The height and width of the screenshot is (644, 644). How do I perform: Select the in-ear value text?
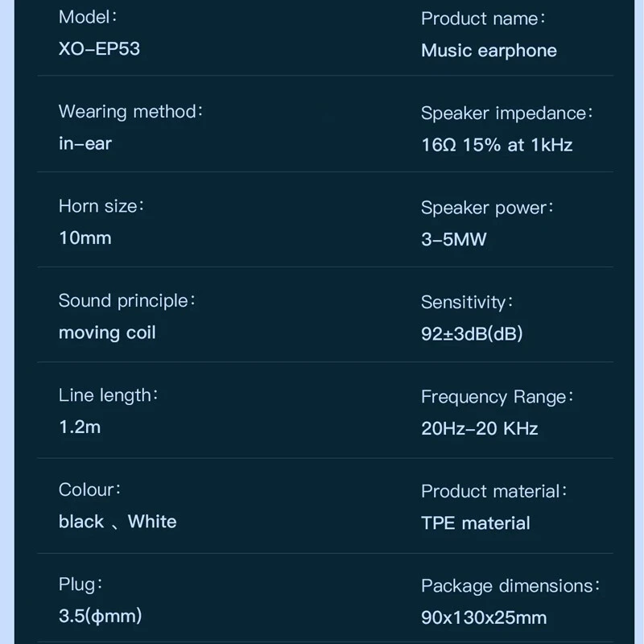click(85, 144)
